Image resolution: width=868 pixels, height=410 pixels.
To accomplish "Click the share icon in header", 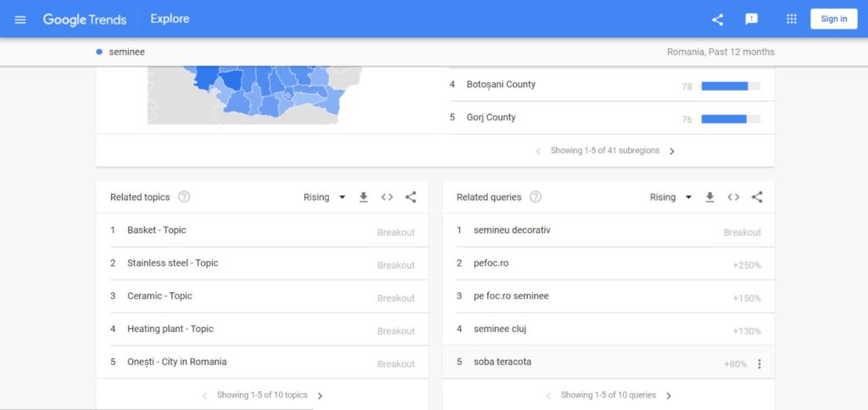I will 717,19.
